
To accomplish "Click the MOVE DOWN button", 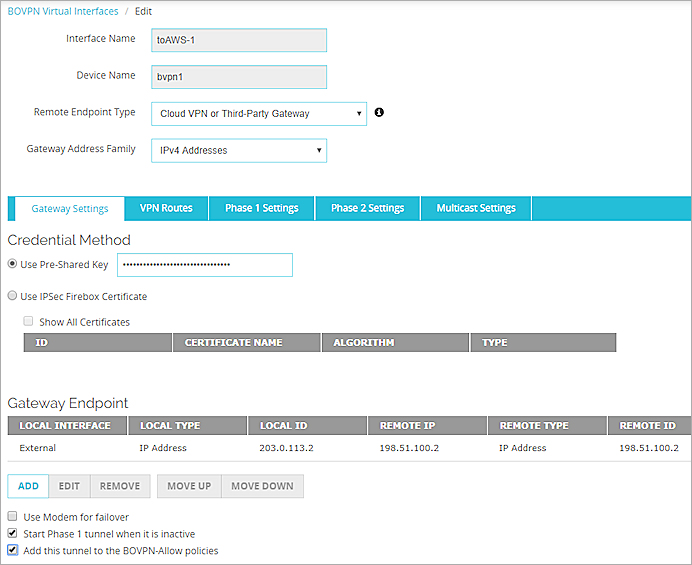I will point(262,486).
